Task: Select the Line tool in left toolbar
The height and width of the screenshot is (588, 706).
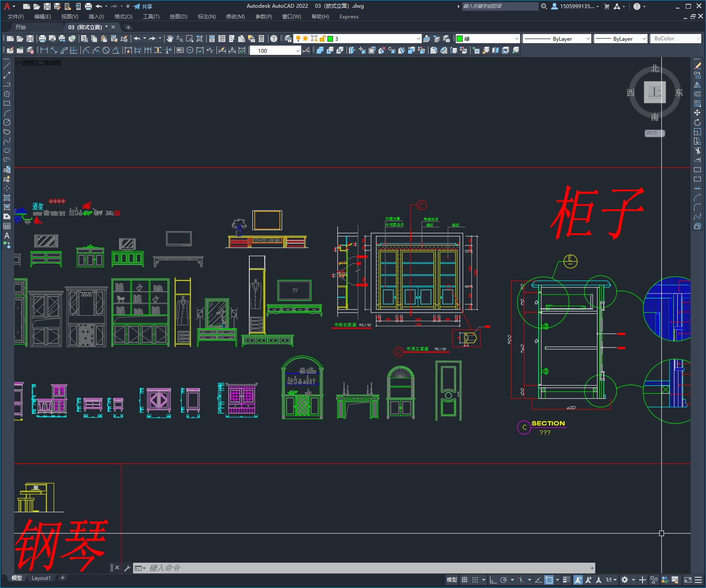Action: (x=7, y=65)
